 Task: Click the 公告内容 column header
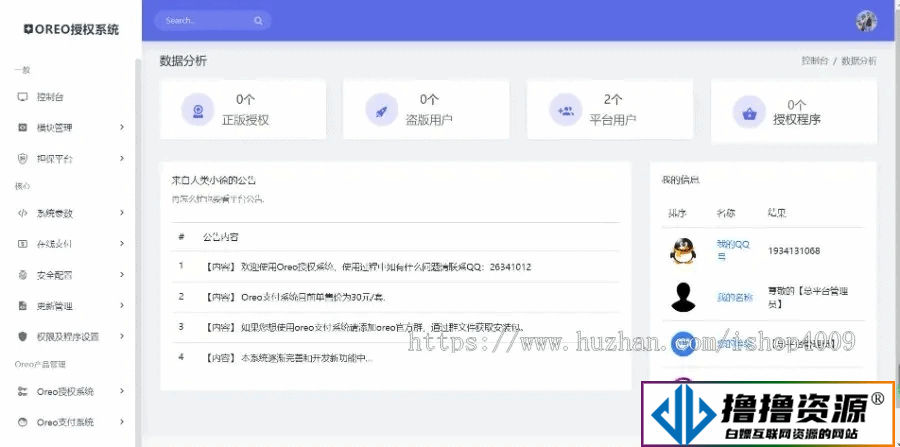[220, 236]
